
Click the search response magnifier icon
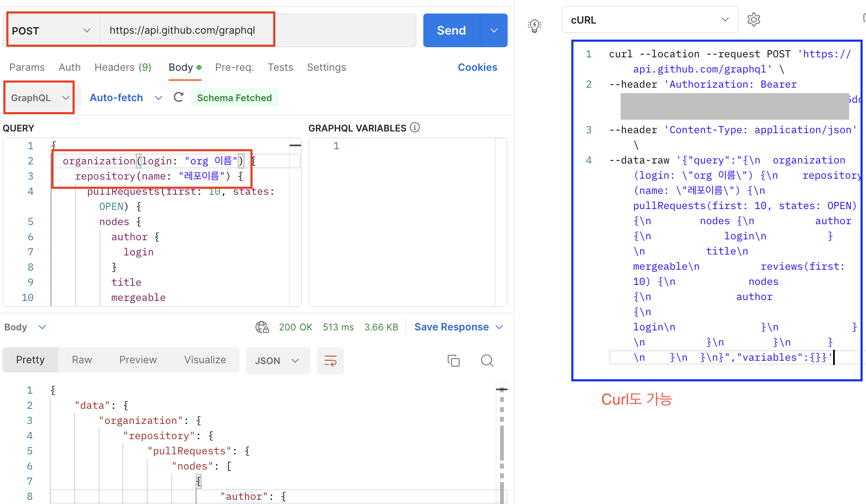(487, 361)
